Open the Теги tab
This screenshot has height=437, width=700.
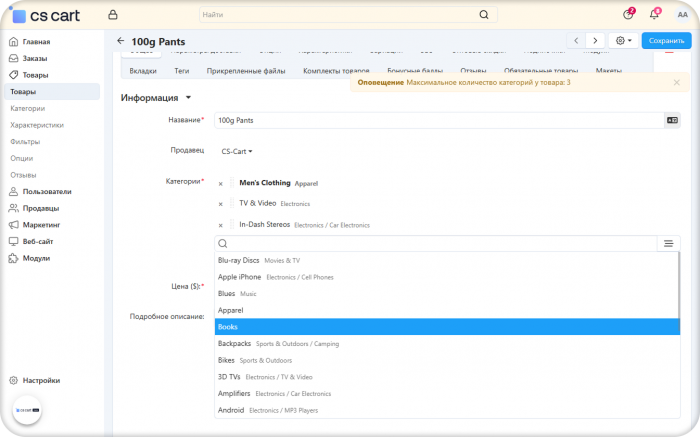(182, 71)
